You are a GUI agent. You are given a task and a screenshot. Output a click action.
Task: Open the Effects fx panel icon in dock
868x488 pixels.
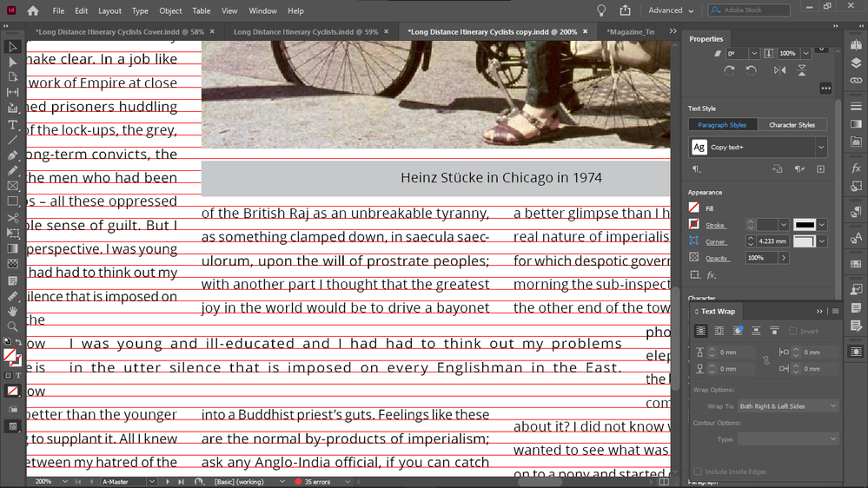tap(856, 168)
